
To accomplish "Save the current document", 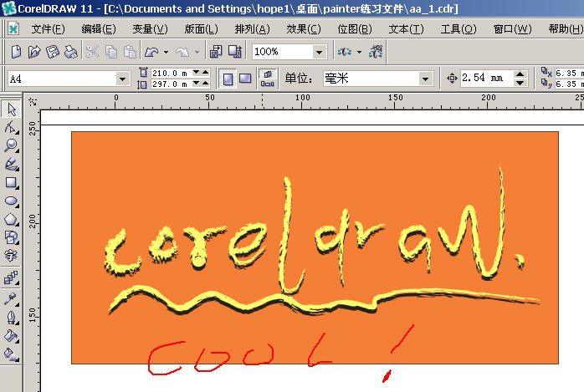I will pyautogui.click(x=52, y=52).
